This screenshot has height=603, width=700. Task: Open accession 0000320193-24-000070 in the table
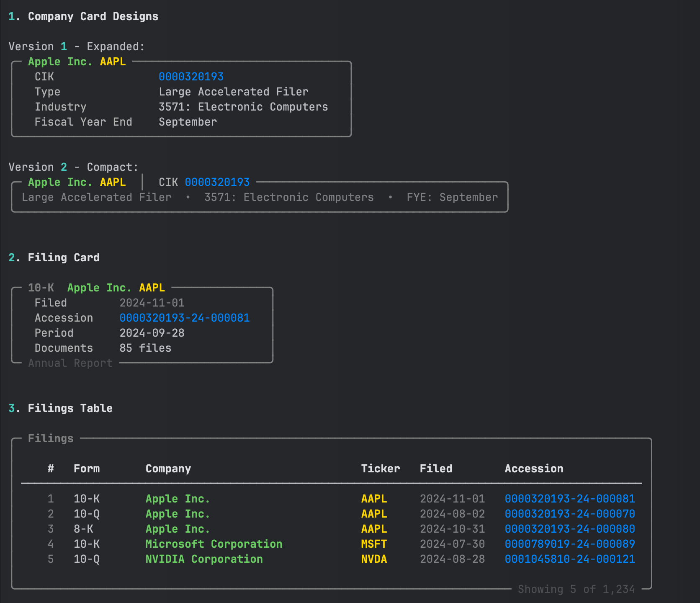pos(569,514)
